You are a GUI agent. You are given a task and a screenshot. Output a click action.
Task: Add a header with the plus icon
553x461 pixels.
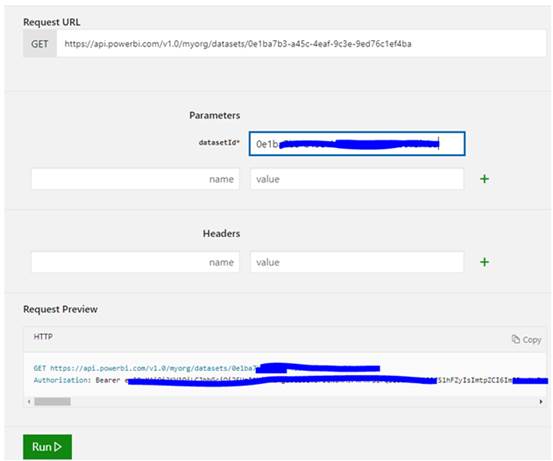pyautogui.click(x=484, y=262)
